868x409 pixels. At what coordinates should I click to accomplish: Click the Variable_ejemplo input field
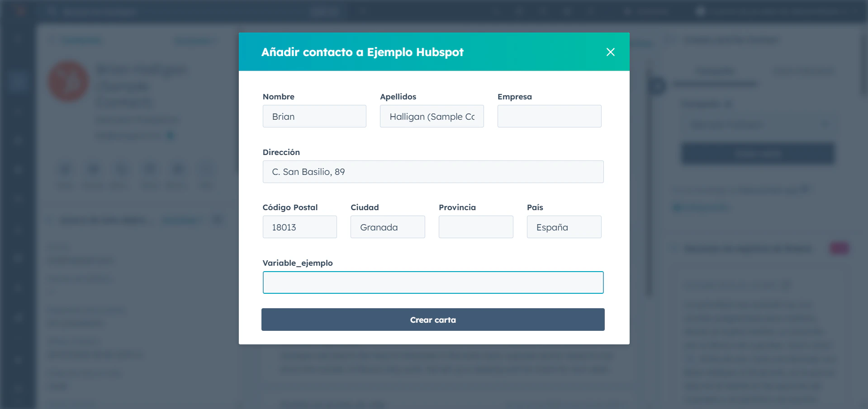point(433,282)
